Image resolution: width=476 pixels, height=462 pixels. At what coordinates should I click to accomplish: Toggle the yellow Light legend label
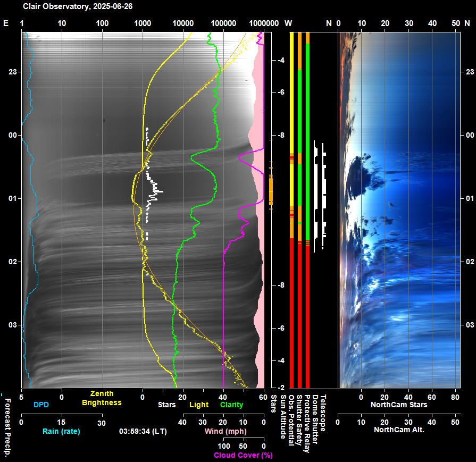[199, 405]
